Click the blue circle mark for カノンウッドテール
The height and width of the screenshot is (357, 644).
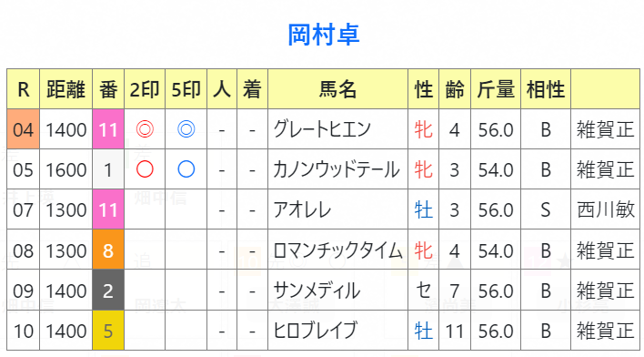point(186,169)
